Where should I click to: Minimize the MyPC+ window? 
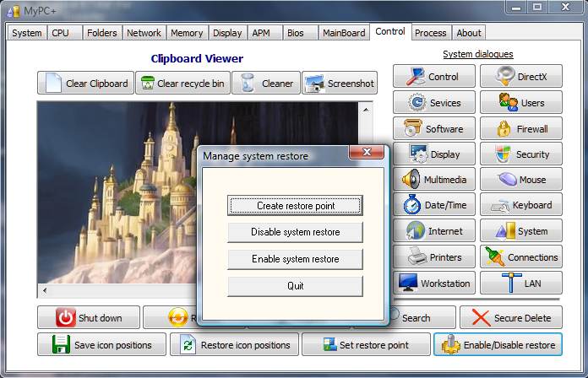pos(516,7)
